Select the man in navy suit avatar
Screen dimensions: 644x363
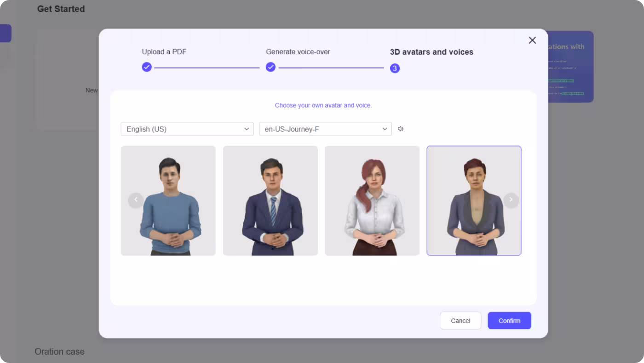[270, 201]
